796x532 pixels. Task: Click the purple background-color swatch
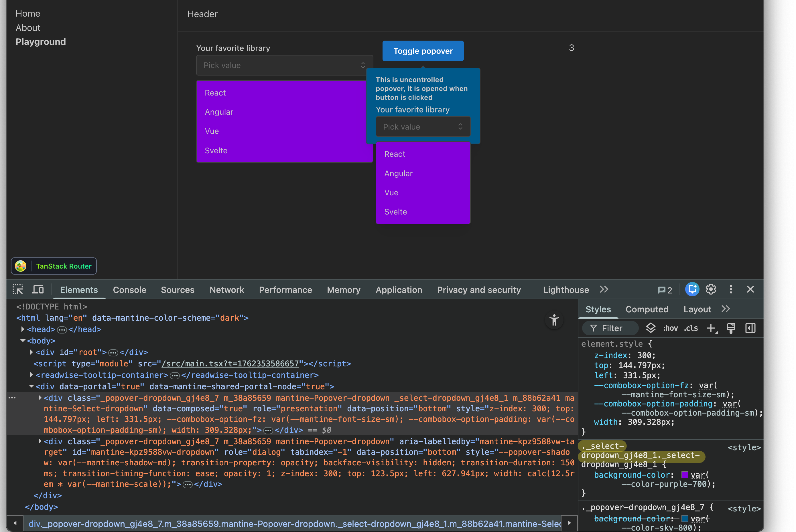[x=685, y=475]
